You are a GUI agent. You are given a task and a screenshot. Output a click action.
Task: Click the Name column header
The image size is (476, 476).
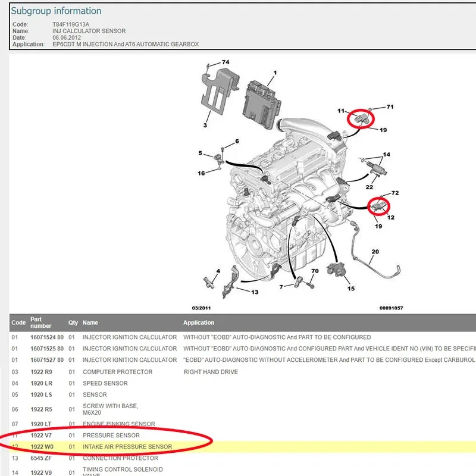click(x=90, y=322)
